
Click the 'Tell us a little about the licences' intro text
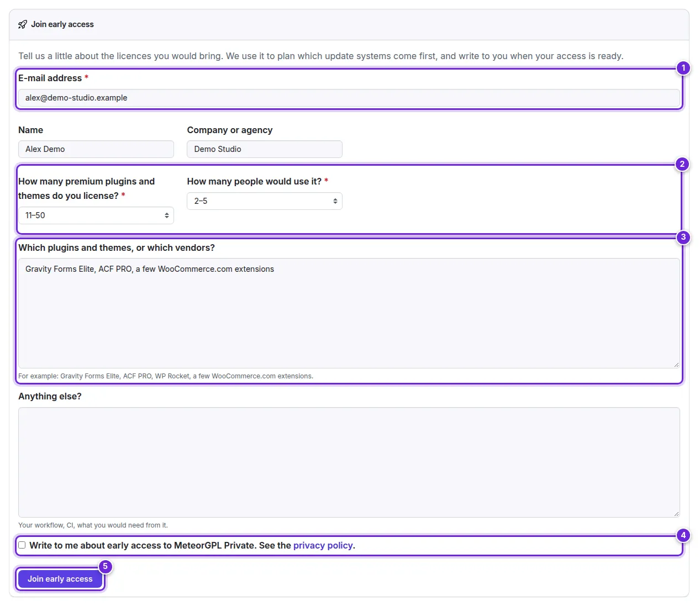click(x=321, y=56)
